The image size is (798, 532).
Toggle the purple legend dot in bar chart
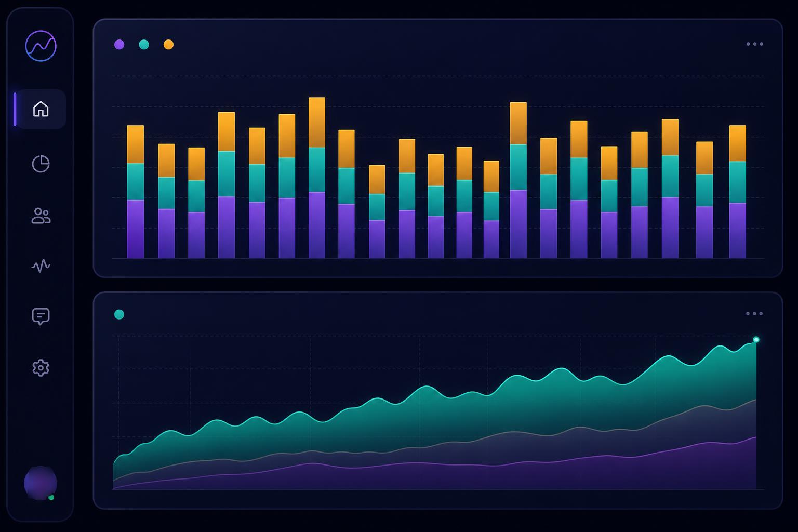coord(119,45)
